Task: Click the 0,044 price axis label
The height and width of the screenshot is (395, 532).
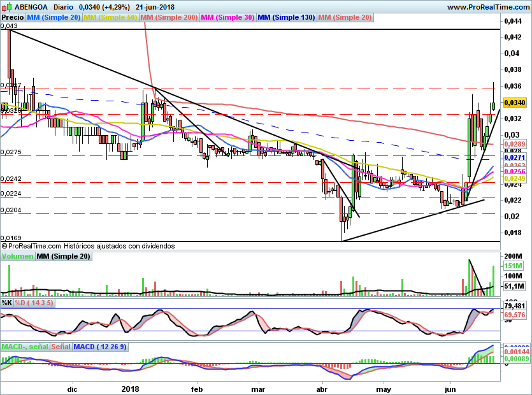Action: pyautogui.click(x=513, y=22)
